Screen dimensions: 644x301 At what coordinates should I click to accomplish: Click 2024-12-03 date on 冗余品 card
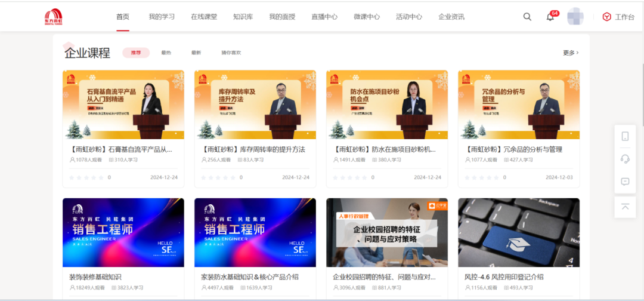point(559,177)
